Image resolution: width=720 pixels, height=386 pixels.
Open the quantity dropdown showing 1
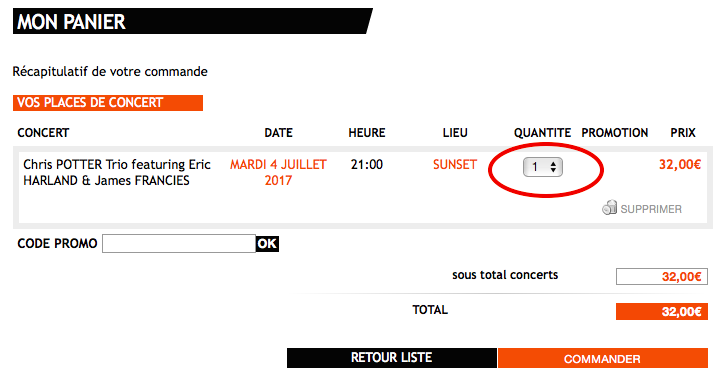[543, 167]
